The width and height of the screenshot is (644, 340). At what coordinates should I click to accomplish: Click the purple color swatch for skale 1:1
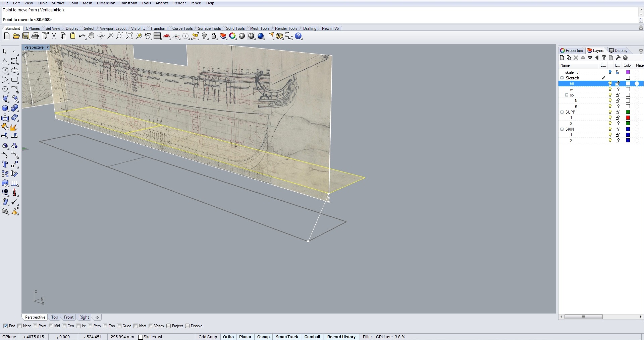coord(628,72)
